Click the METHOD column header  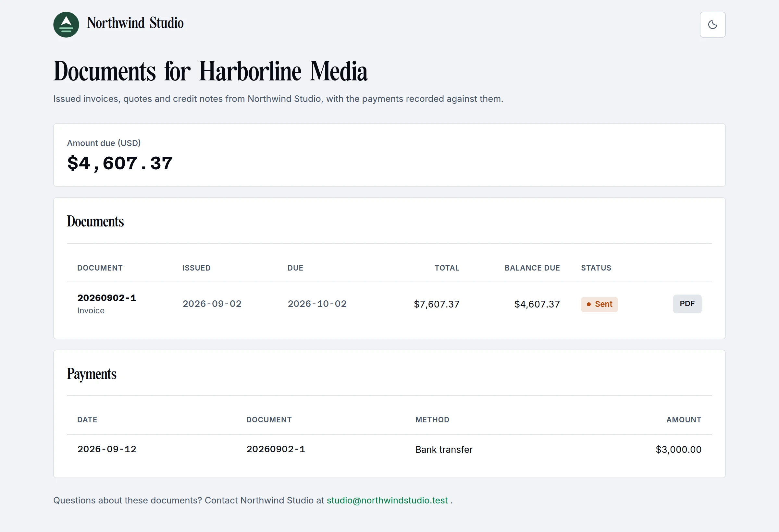tap(432, 420)
